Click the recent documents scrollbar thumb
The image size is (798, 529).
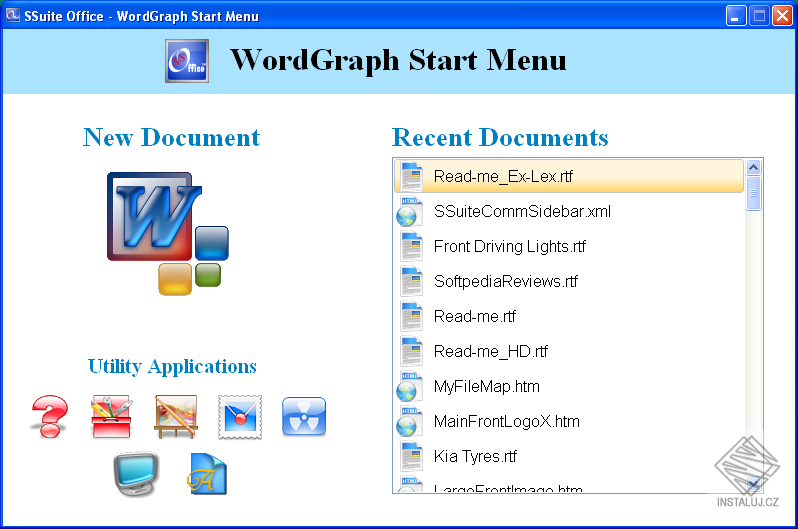[753, 193]
